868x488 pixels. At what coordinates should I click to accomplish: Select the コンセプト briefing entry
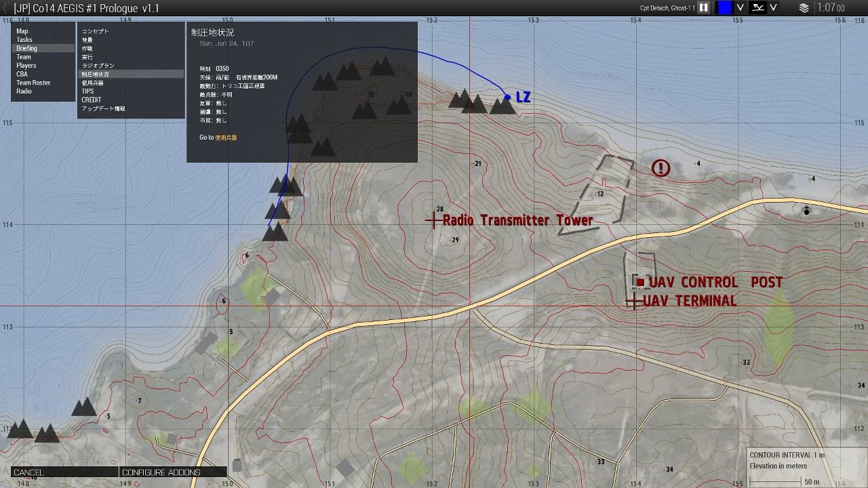pos(131,31)
